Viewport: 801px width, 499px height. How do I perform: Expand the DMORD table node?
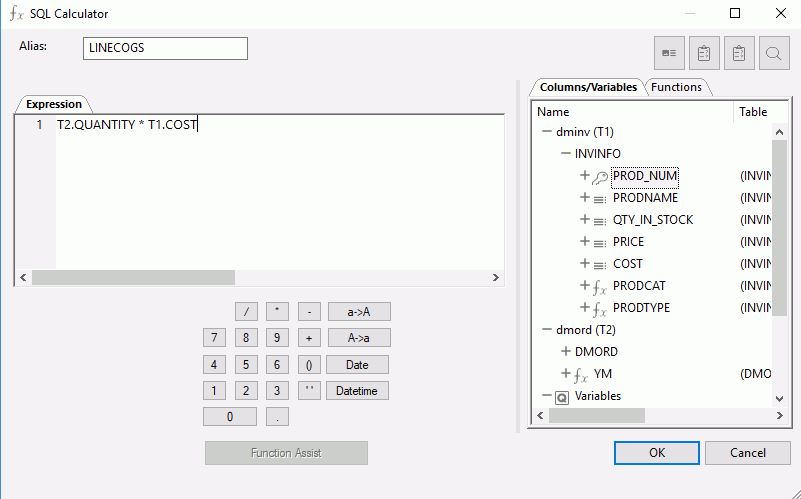(566, 351)
